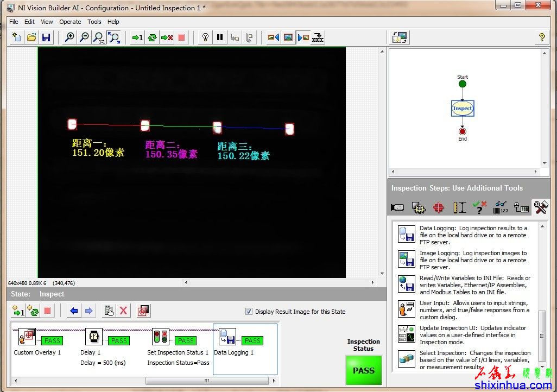Click the Pause icon in the toolbar
The height and width of the screenshot is (392, 557).
click(220, 37)
